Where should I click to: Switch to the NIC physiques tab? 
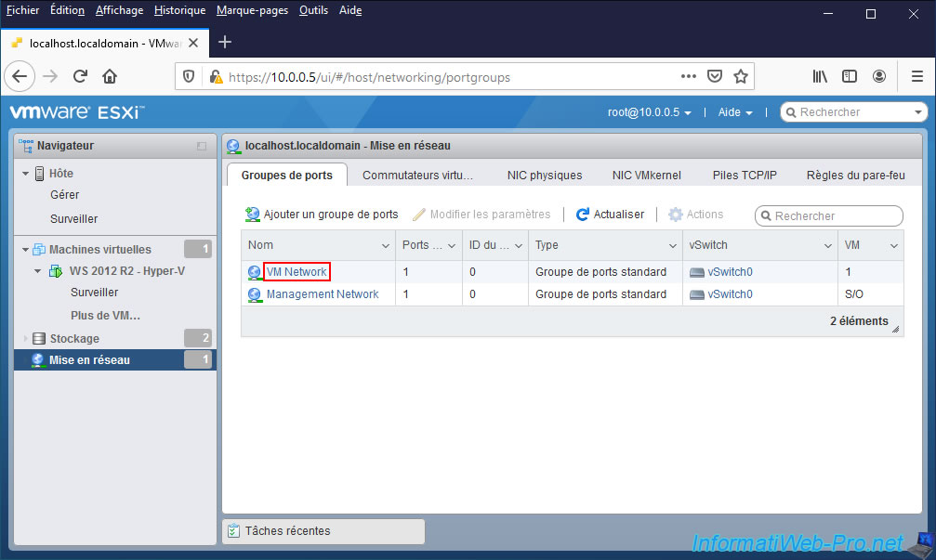tap(545, 176)
